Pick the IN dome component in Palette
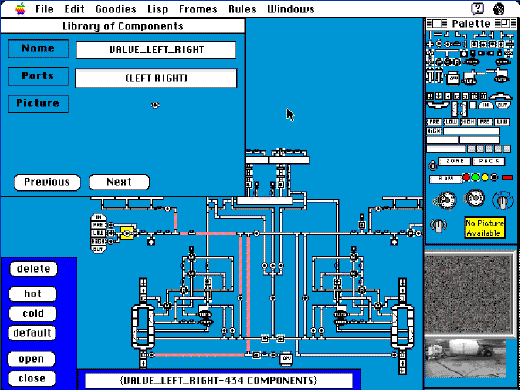Viewport: 520px width, 390px height. (486, 106)
